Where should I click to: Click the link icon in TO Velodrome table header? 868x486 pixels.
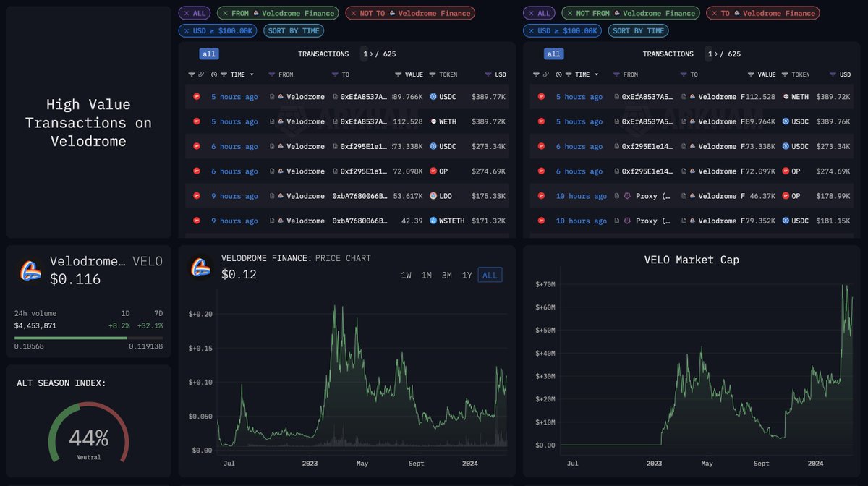click(x=547, y=74)
